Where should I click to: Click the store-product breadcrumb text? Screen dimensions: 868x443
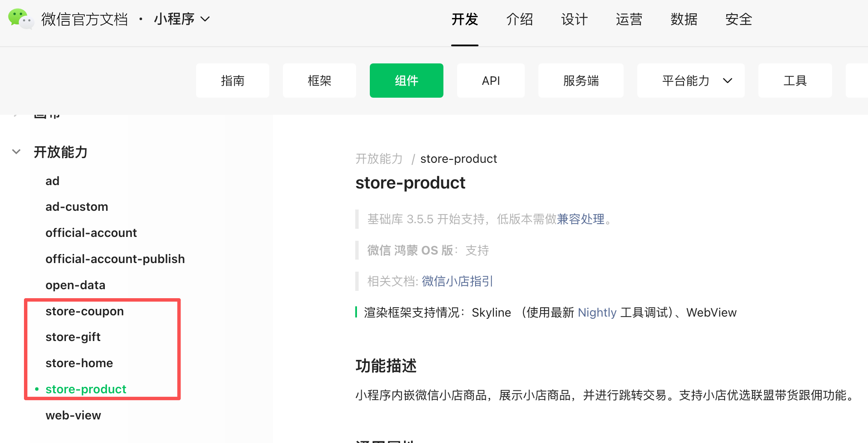459,159
